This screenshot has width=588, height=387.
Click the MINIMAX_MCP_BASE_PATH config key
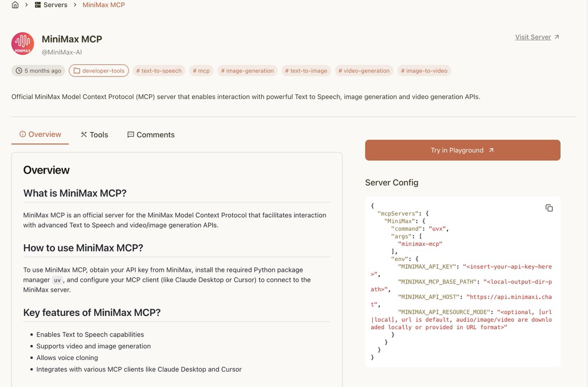438,282
